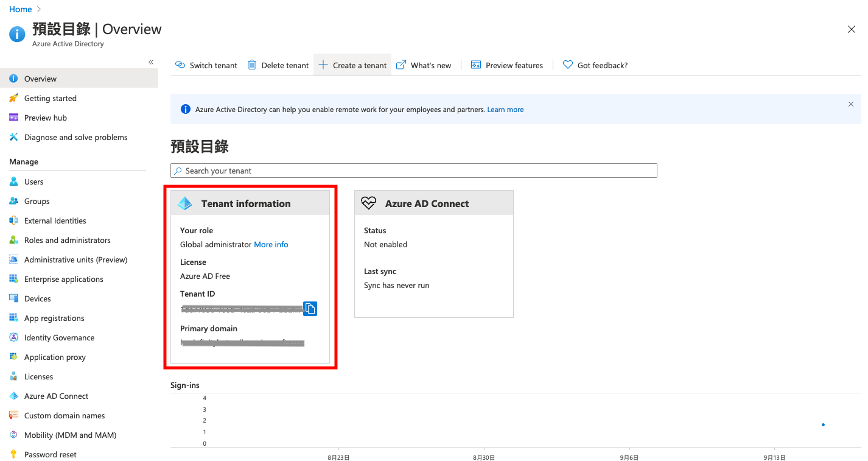Click sidebar Azure AD Connect icon
The height and width of the screenshot is (461, 868).
click(x=13, y=396)
